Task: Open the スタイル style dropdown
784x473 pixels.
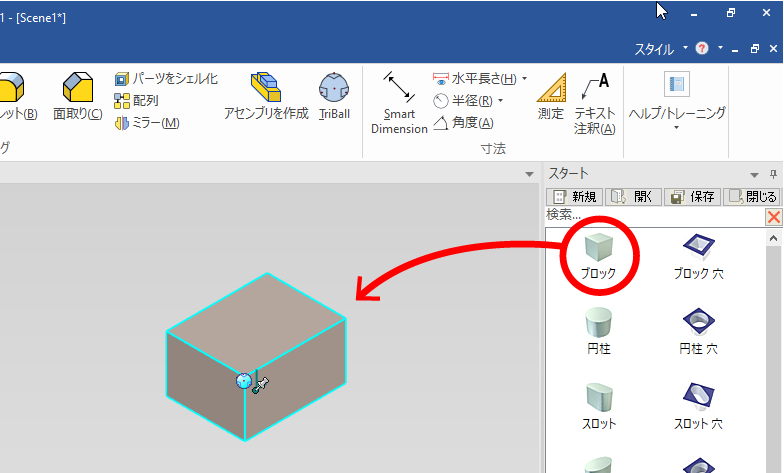Action: [x=660, y=49]
